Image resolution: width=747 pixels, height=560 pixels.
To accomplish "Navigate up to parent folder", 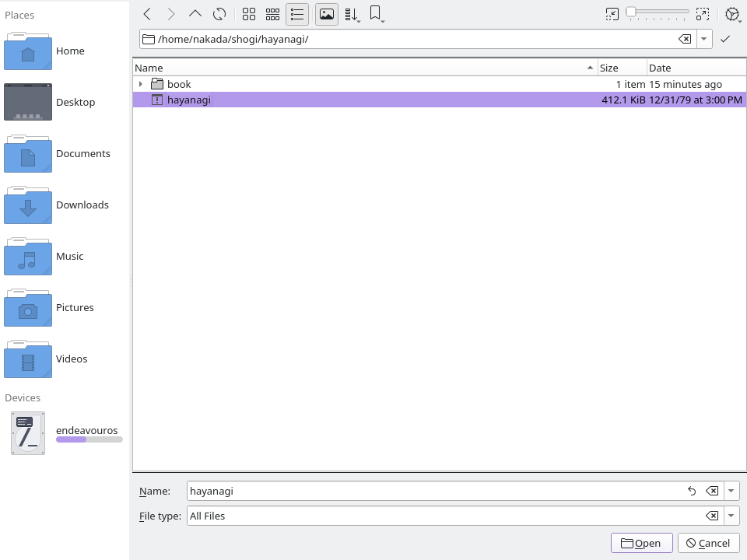I will click(x=195, y=14).
